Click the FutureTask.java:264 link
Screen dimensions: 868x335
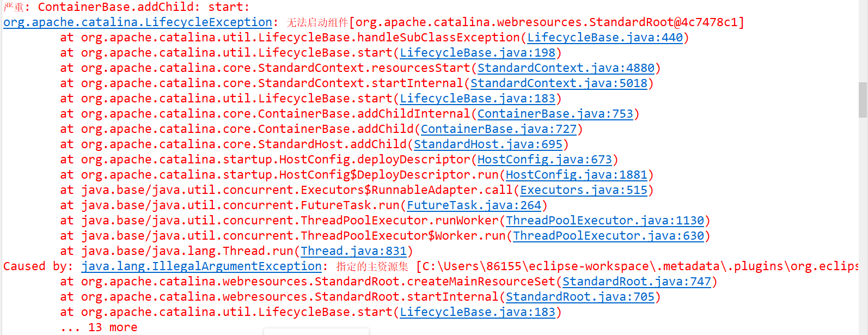pyautogui.click(x=474, y=205)
